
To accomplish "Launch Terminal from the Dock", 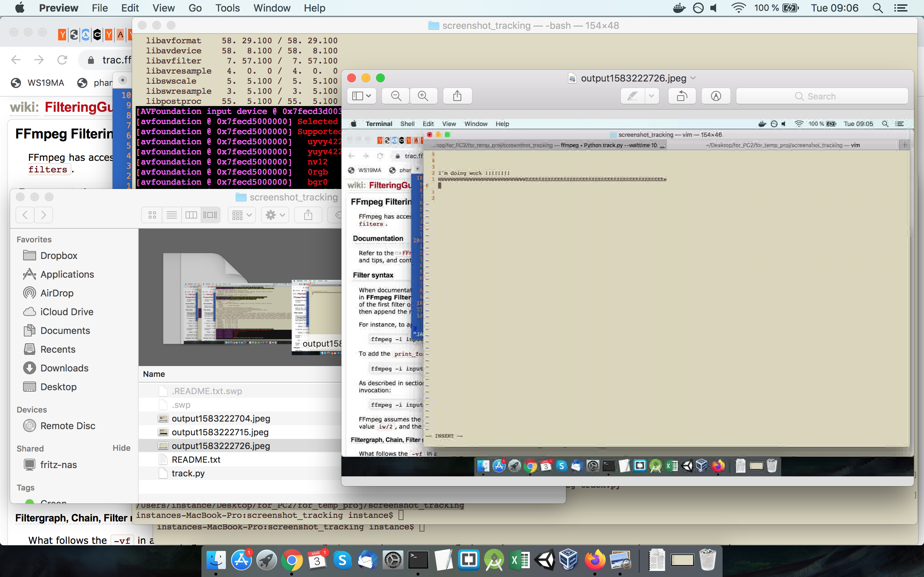I will coord(418,560).
